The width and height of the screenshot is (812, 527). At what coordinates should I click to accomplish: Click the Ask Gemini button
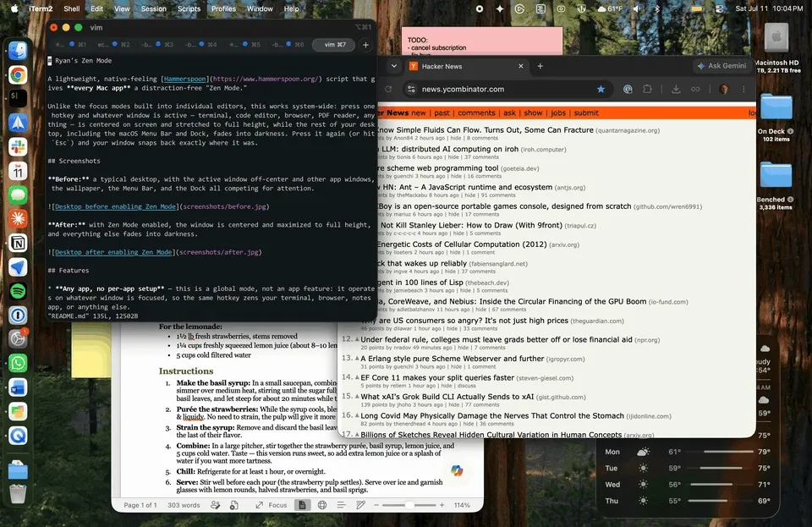(x=721, y=66)
